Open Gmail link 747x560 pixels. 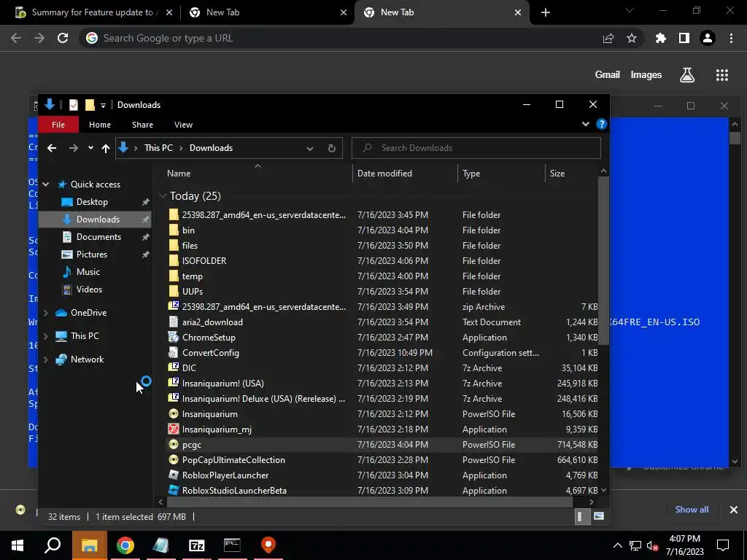[x=608, y=75]
